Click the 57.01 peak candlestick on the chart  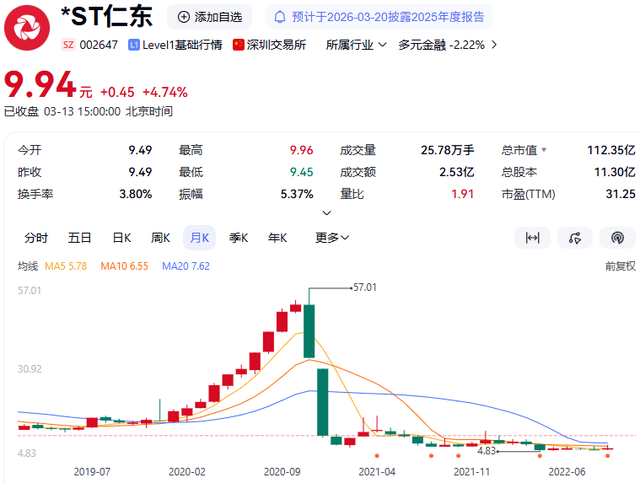point(309,330)
